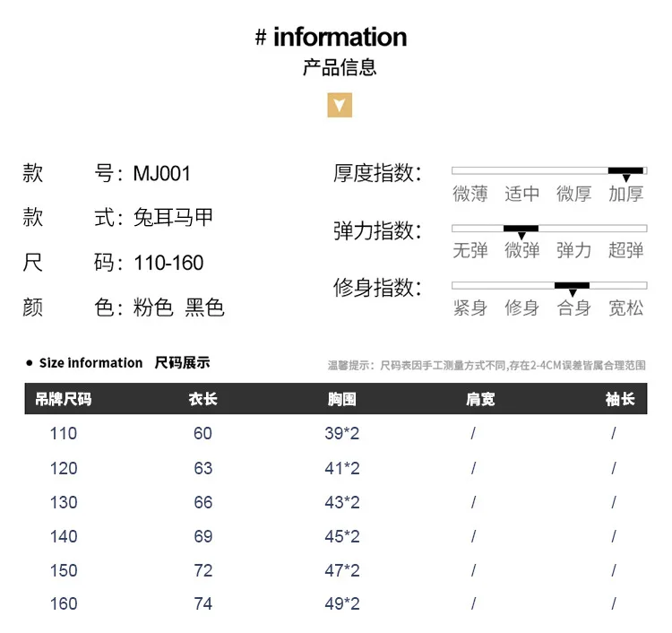Click size 130 in the table
This screenshot has height=633, width=672.
(64, 503)
